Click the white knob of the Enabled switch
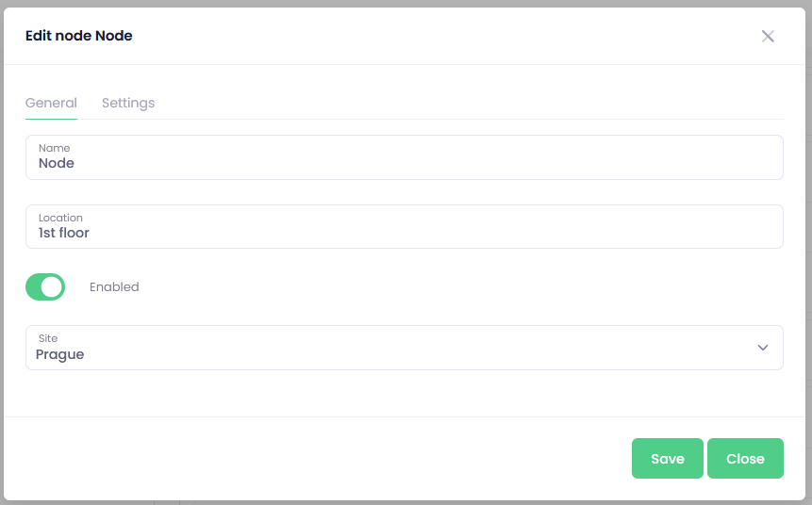The width and height of the screenshot is (812, 505). (x=52, y=286)
